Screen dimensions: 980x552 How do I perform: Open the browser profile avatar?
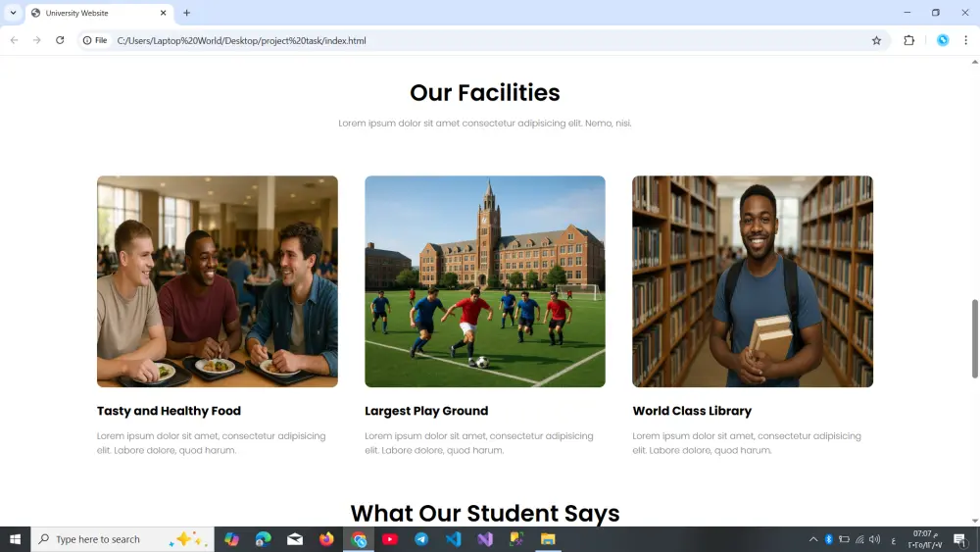pyautogui.click(x=943, y=40)
